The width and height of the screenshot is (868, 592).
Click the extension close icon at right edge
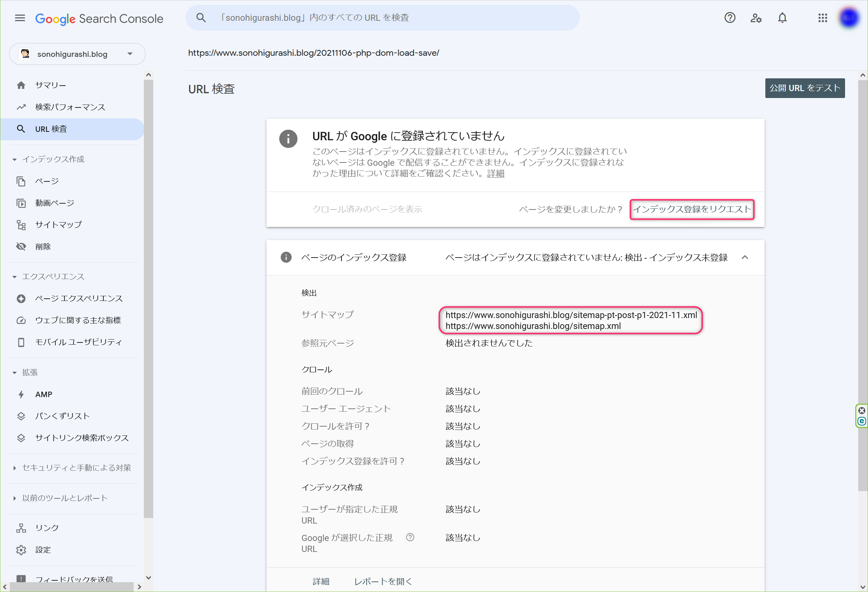[861, 411]
